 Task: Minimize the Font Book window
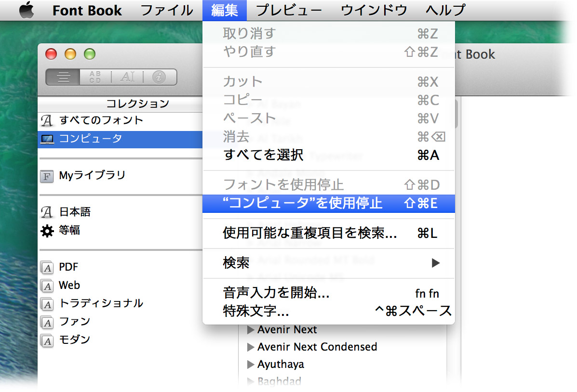tap(70, 54)
